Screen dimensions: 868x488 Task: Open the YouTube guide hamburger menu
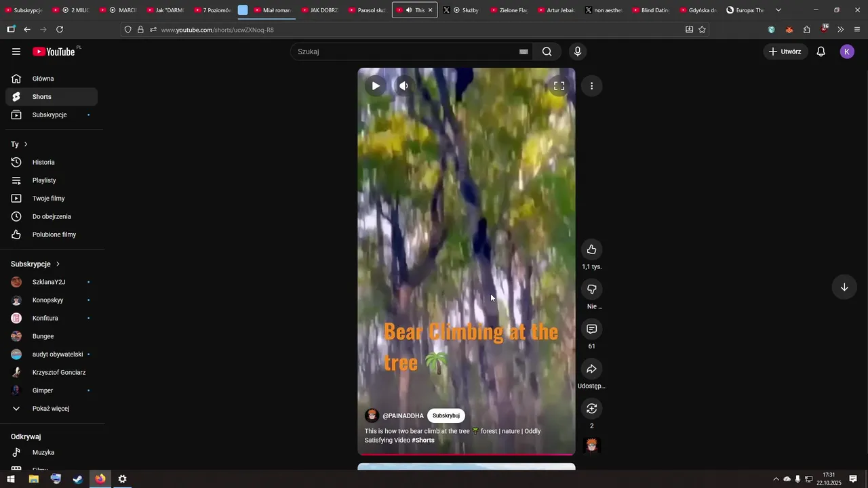pyautogui.click(x=16, y=52)
